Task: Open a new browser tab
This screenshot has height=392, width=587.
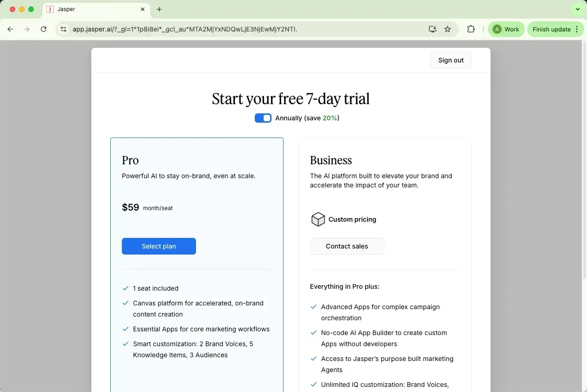Action: pyautogui.click(x=159, y=9)
